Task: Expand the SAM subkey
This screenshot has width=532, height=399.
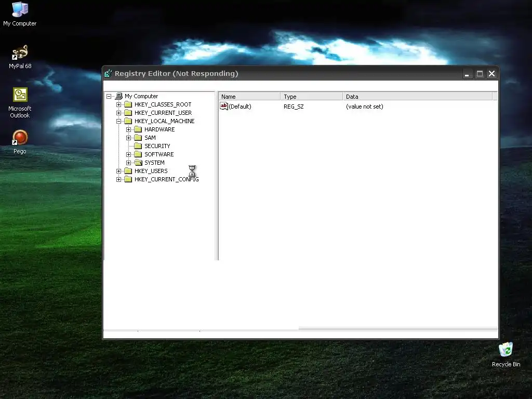Action: click(x=128, y=138)
